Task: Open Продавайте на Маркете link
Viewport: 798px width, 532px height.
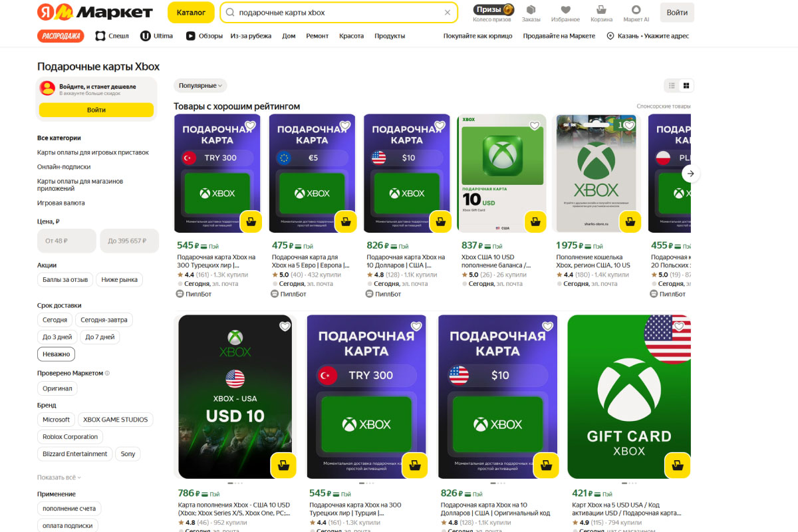Action: pyautogui.click(x=559, y=36)
